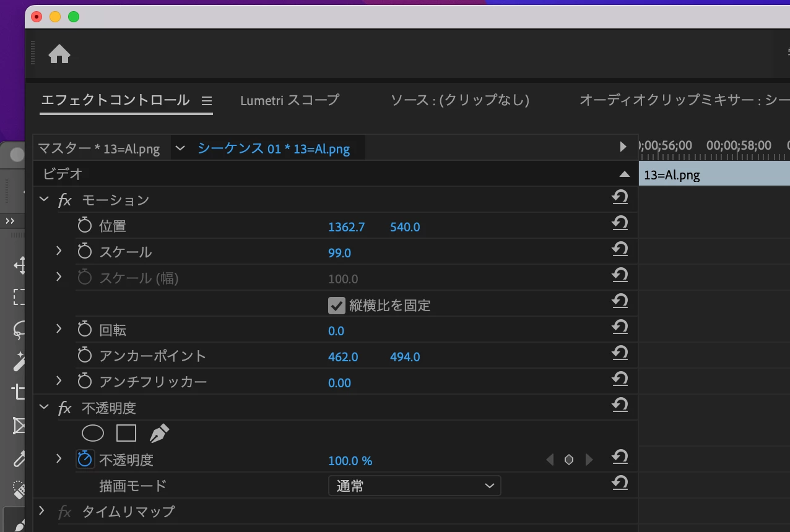Toggle animation stopwatch for 位置
790x532 pixels.
tap(84, 226)
